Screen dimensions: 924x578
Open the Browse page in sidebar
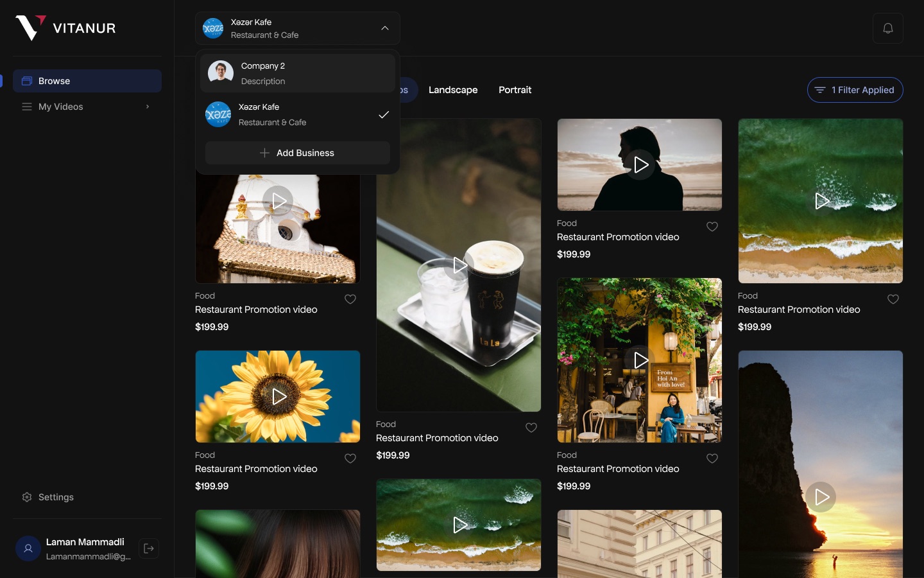point(87,81)
